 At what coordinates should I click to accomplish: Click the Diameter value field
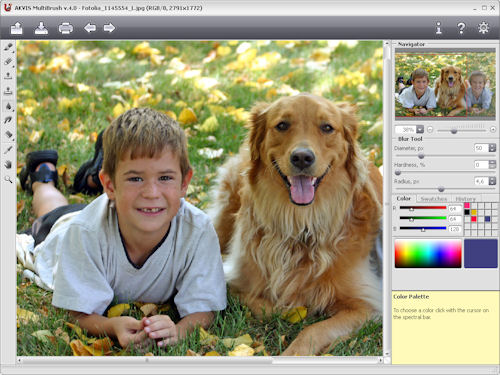click(481, 148)
